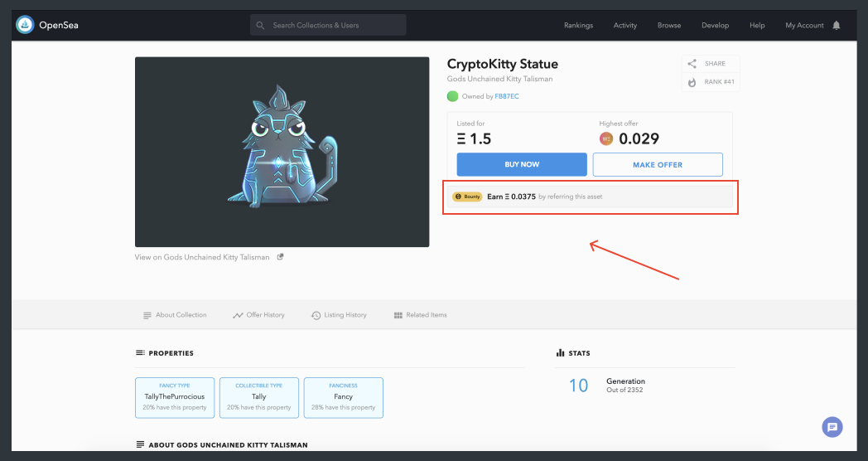
Task: Switch to the Listing History tab
Action: click(x=339, y=315)
